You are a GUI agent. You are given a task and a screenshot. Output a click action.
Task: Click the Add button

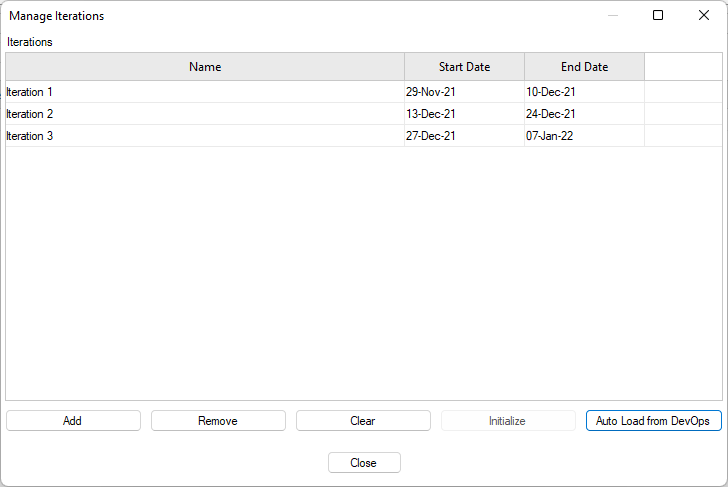click(x=73, y=421)
